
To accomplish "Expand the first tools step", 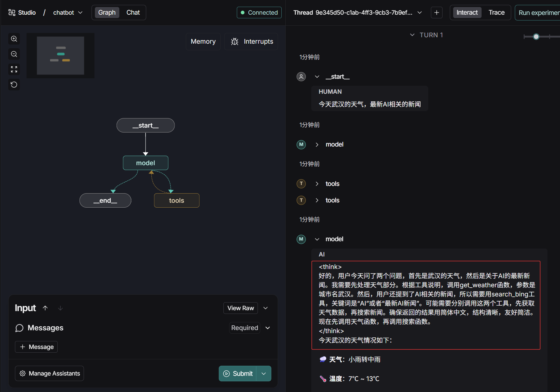I will (x=317, y=184).
